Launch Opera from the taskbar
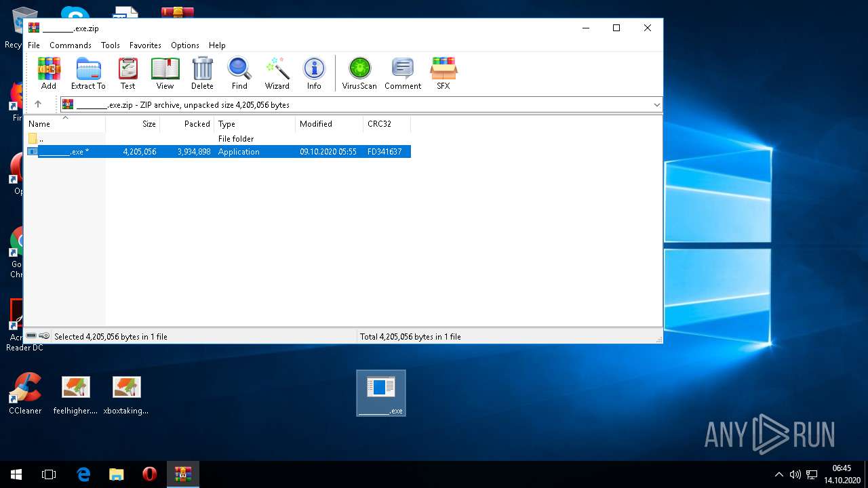Screen dimensions: 868x488 (x=149, y=474)
